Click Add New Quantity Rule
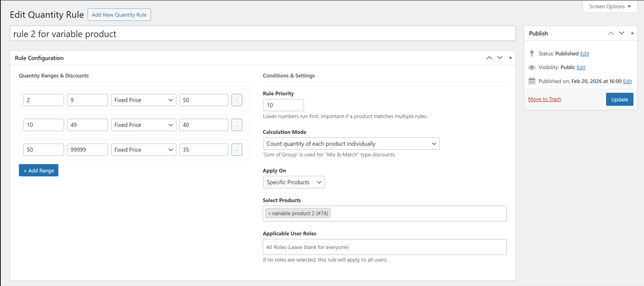This screenshot has height=286, width=644. click(x=119, y=15)
